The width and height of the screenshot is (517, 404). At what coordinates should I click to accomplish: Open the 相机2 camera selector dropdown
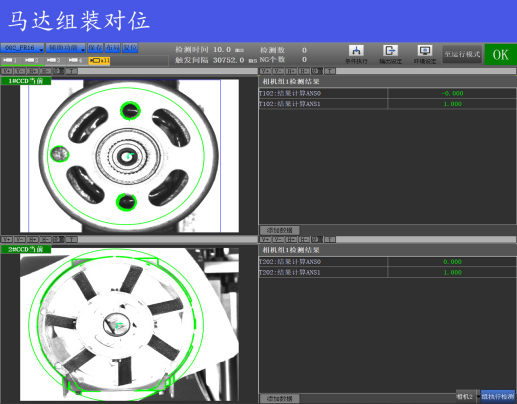tap(468, 396)
